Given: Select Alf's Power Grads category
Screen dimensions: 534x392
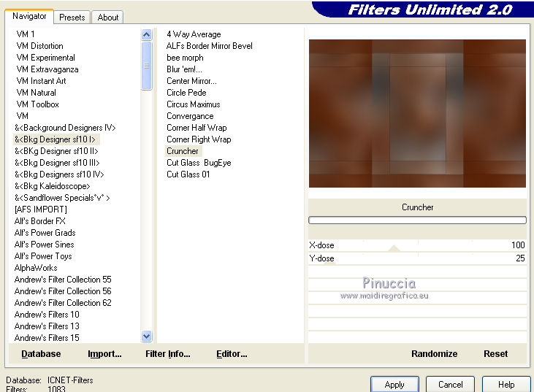Looking at the screenshot, I should pyautogui.click(x=45, y=233).
